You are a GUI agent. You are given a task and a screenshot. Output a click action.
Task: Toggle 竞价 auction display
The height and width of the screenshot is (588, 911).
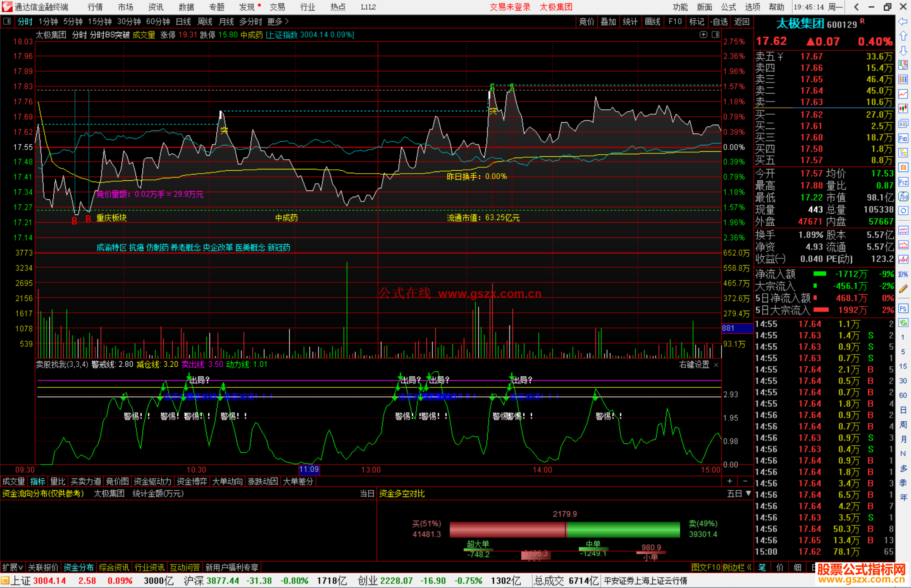click(586, 21)
